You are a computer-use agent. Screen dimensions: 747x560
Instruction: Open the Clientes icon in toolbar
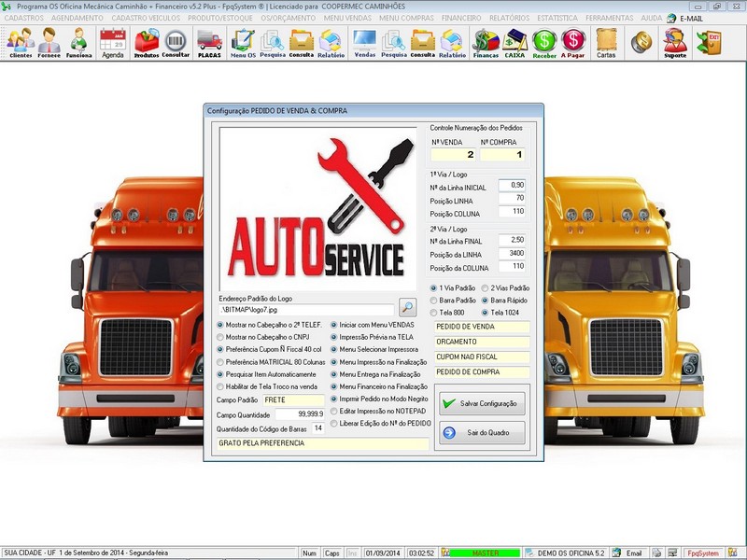click(21, 43)
